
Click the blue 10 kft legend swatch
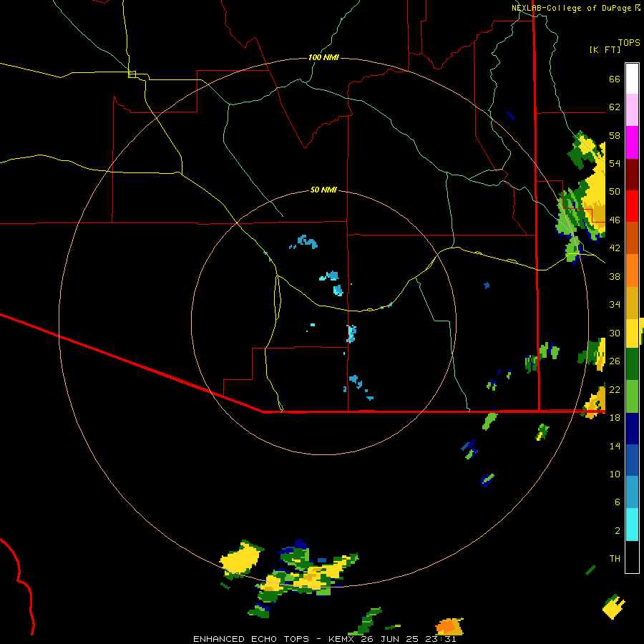point(632,460)
